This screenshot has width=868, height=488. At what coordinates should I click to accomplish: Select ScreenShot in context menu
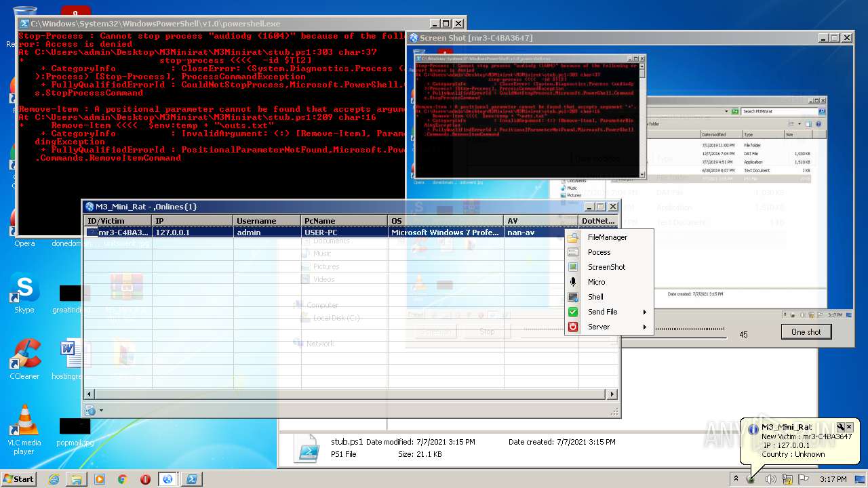tap(608, 267)
